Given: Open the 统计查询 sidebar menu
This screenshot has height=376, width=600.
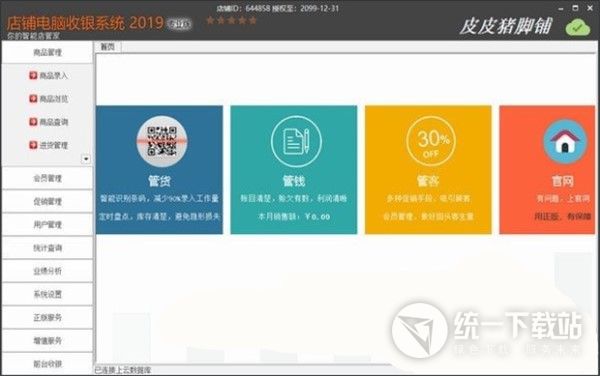Looking at the screenshot, I should pos(47,248).
